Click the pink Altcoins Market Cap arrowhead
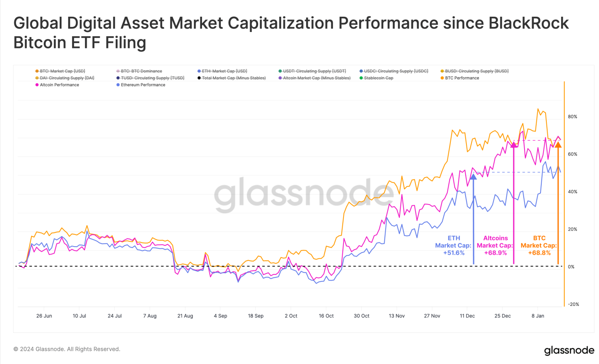The width and height of the screenshot is (599, 364). 514,145
